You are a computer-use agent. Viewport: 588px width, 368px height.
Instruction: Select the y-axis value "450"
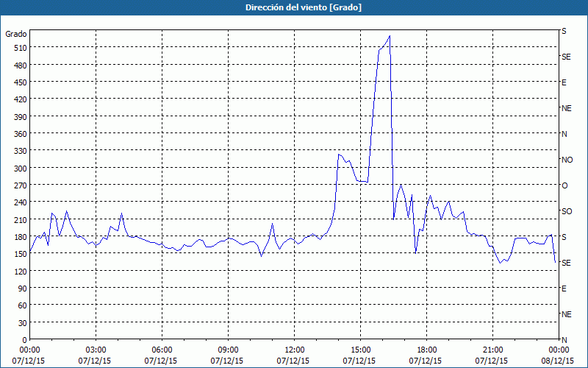(x=21, y=82)
